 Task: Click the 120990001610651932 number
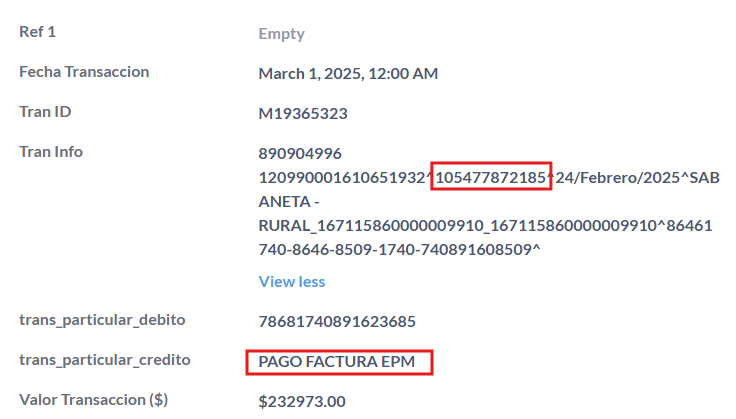click(x=342, y=177)
